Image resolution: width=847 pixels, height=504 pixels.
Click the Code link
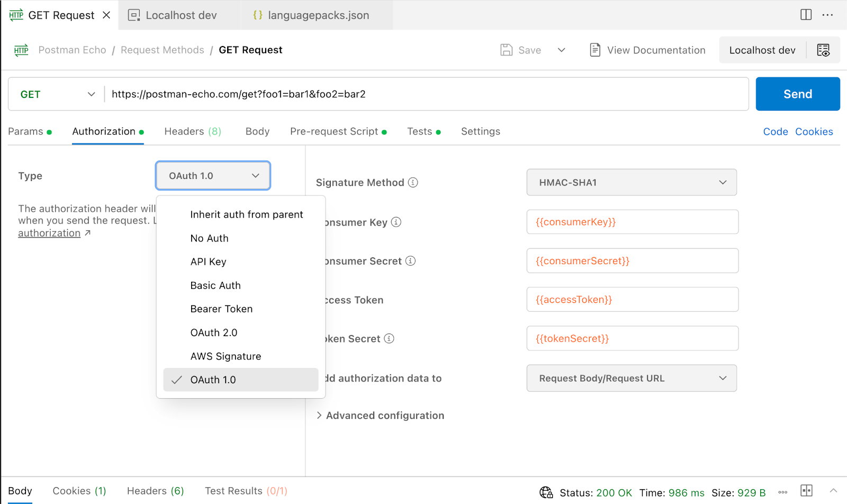[x=776, y=131]
